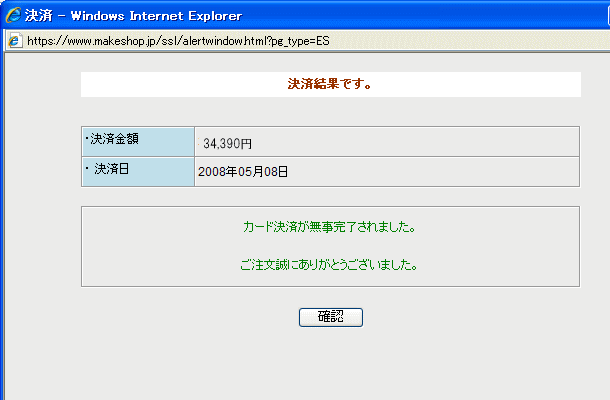Click the 決済日 label cell

[138, 172]
